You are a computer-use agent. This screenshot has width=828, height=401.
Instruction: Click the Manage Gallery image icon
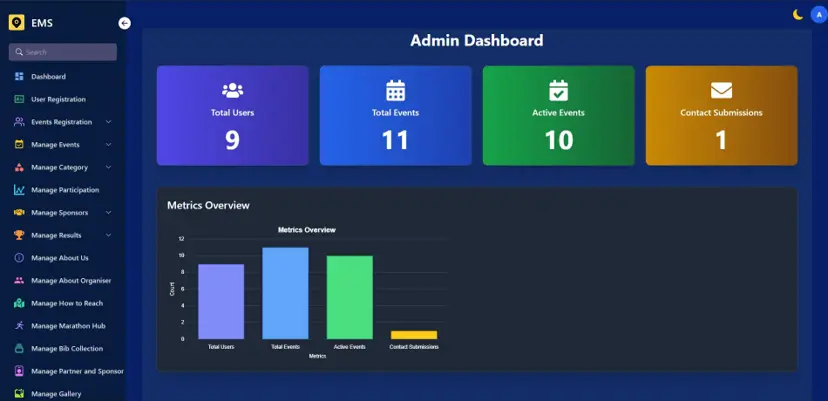click(x=19, y=394)
